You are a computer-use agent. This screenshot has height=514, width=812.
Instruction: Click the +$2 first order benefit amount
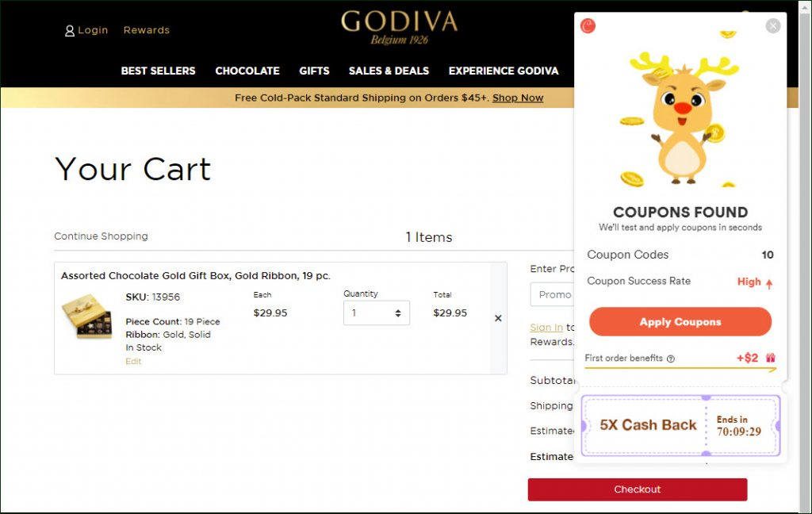(747, 358)
